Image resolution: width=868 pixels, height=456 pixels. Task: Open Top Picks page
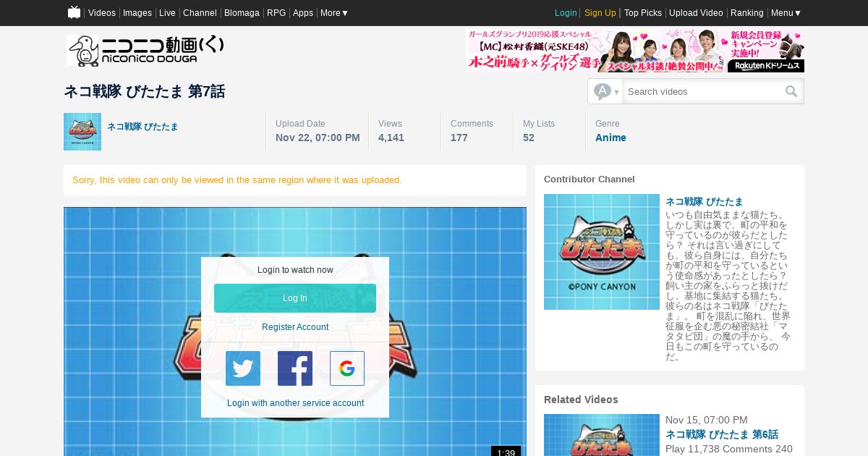point(643,13)
